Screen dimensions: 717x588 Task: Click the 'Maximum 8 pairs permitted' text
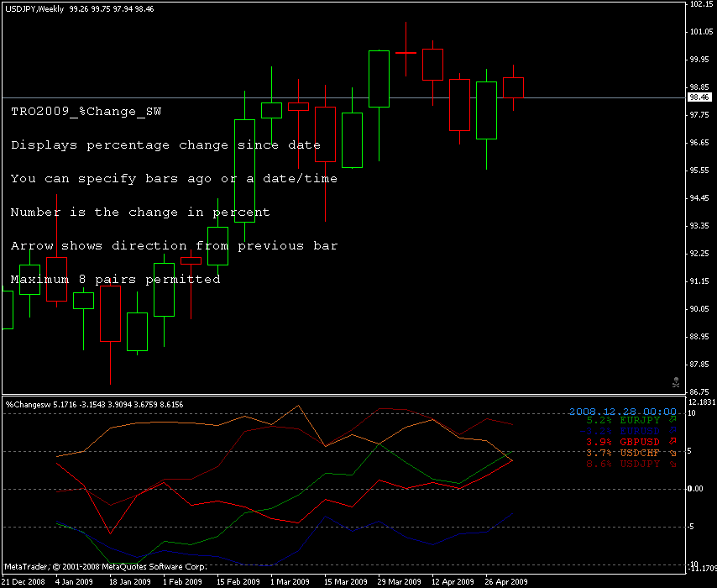click(115, 279)
